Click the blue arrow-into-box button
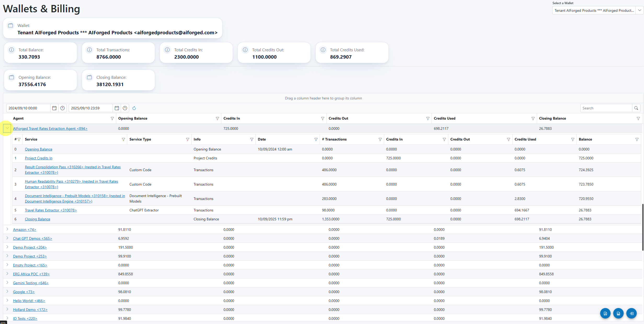This screenshot has height=324, width=644. (x=631, y=313)
